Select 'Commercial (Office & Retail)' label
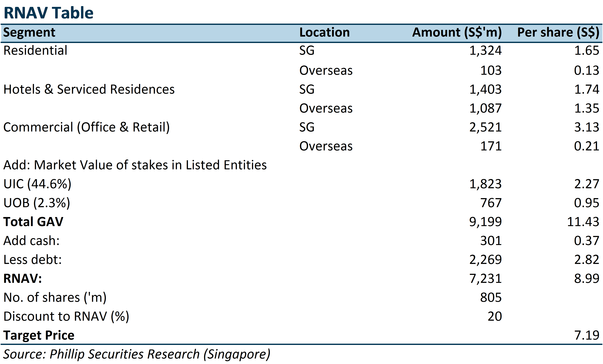 (87, 127)
